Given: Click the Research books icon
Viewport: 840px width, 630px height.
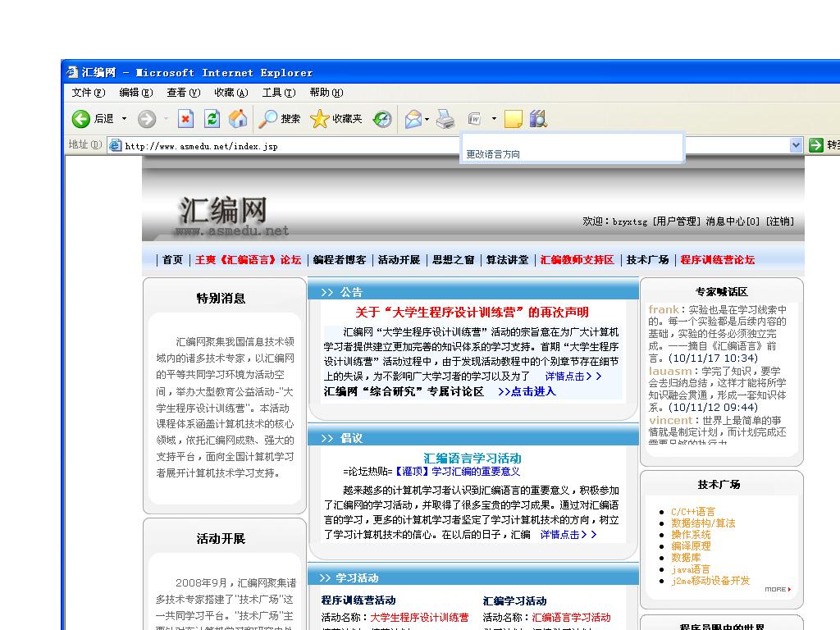Looking at the screenshot, I should click(538, 119).
